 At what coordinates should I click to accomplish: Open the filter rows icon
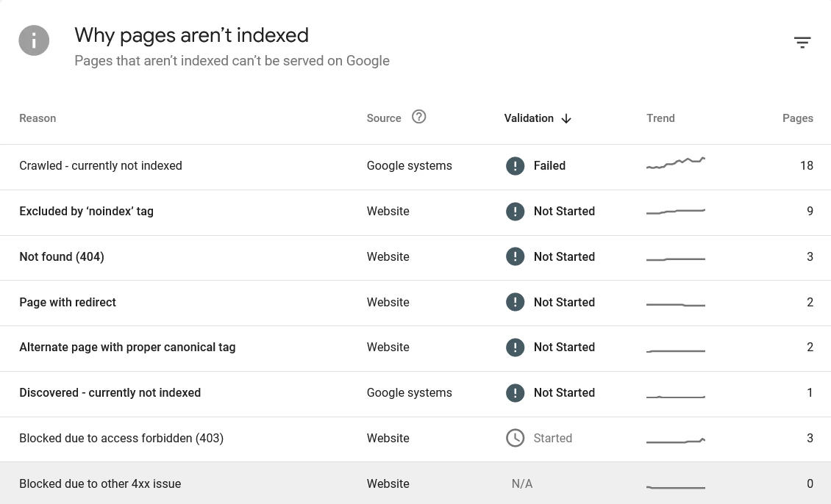pos(802,43)
